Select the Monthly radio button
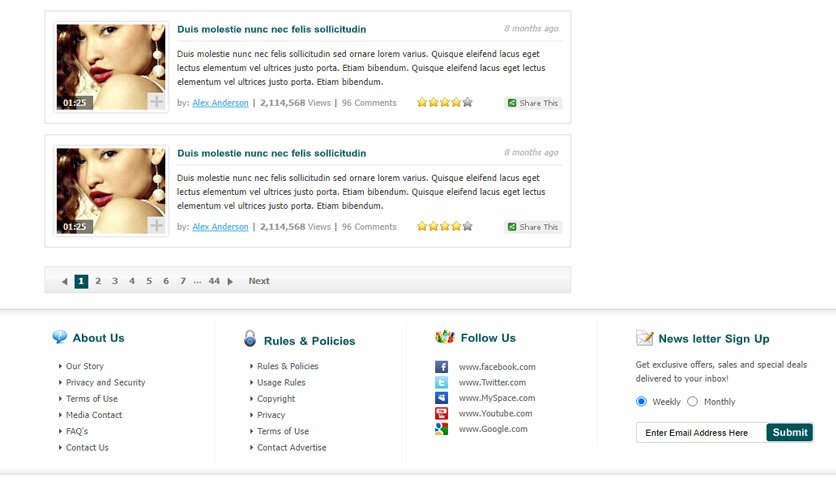 tap(692, 401)
